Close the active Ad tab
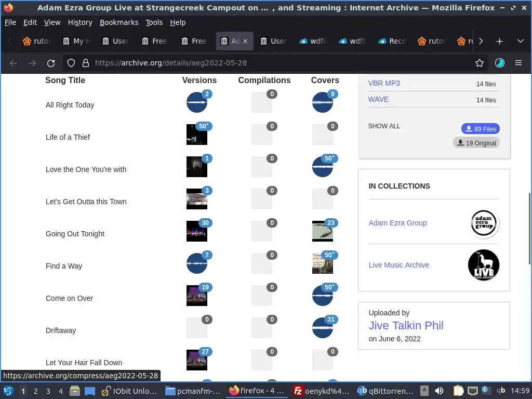Screen dimensions: 532x399 click(x=245, y=41)
